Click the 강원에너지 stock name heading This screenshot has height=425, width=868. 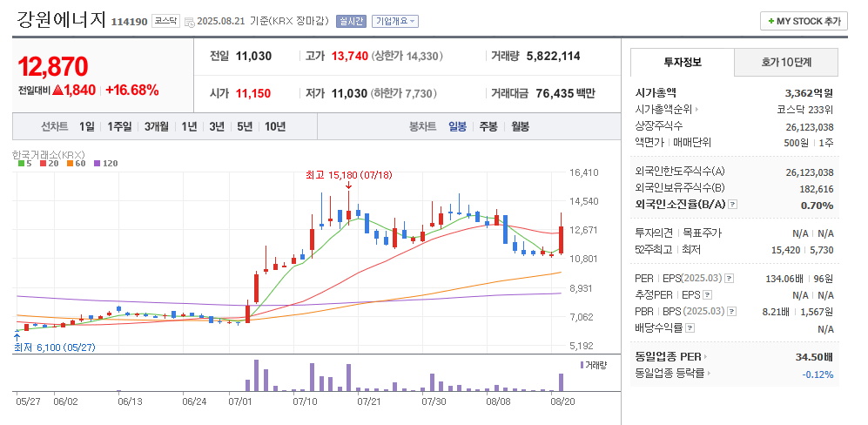point(61,19)
